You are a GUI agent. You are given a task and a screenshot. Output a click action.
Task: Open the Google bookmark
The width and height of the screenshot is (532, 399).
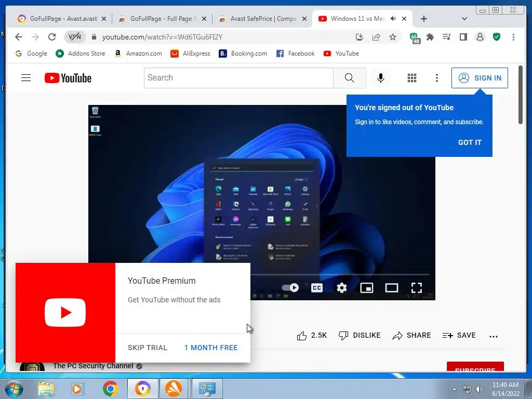point(31,54)
